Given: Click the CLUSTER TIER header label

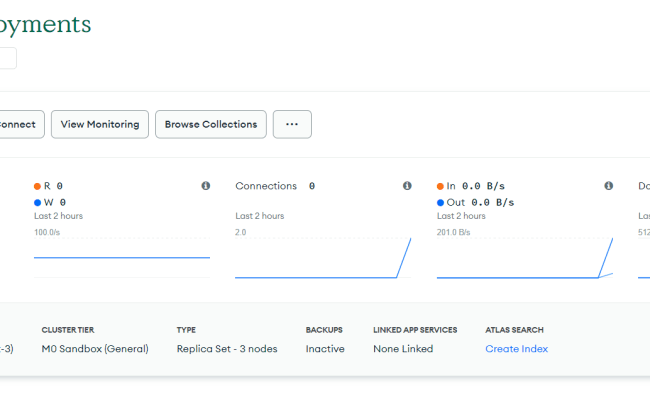Looking at the screenshot, I should point(68,330).
